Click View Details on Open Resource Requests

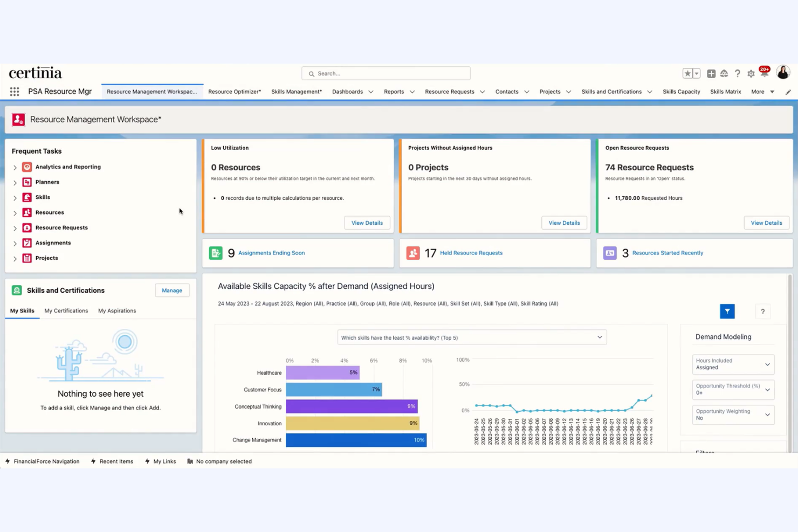tap(766, 223)
